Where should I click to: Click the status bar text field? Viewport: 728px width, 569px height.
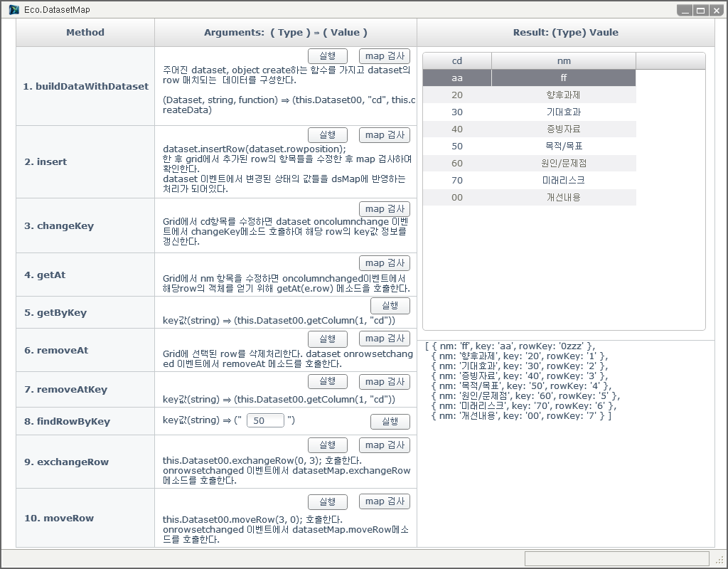point(616,559)
